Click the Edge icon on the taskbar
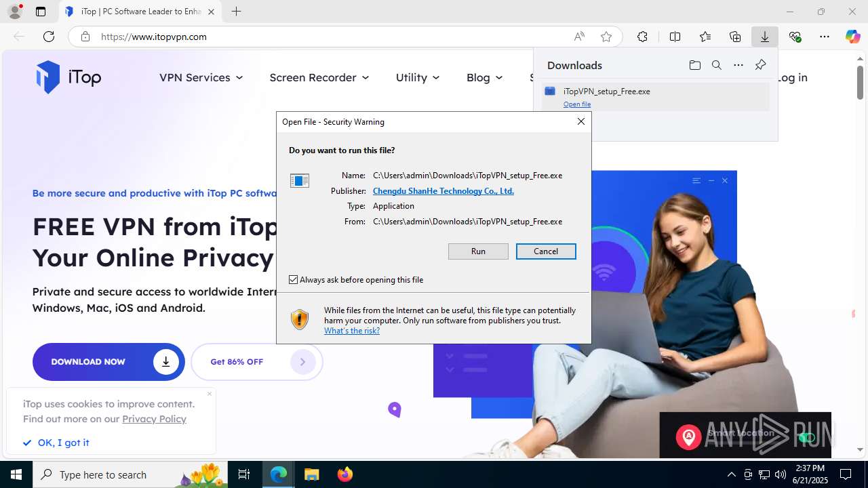 click(279, 474)
